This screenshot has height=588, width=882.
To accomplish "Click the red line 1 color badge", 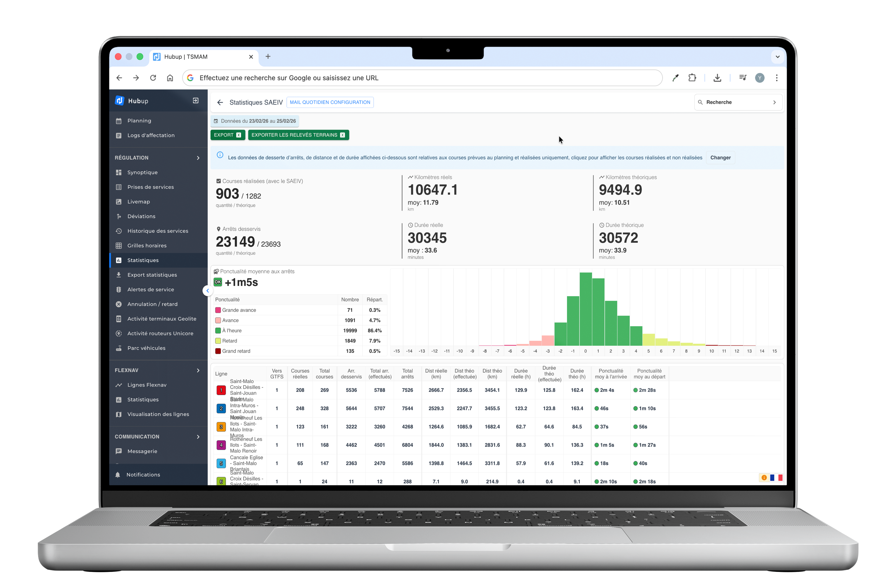I will pos(221,391).
